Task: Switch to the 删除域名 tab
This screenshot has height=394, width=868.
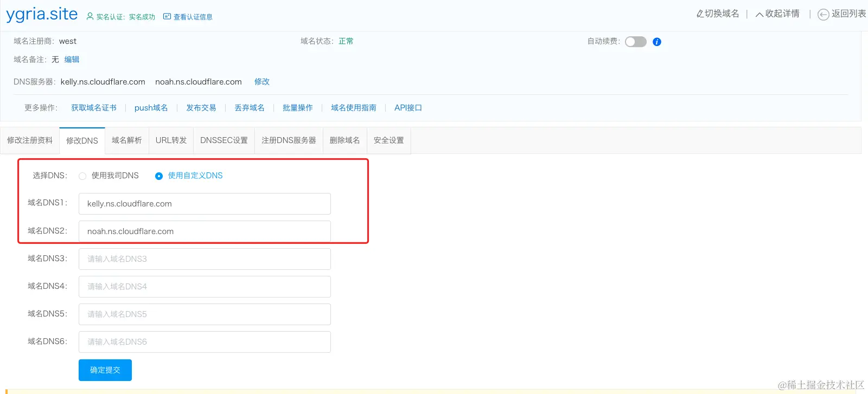Action: pyautogui.click(x=345, y=140)
